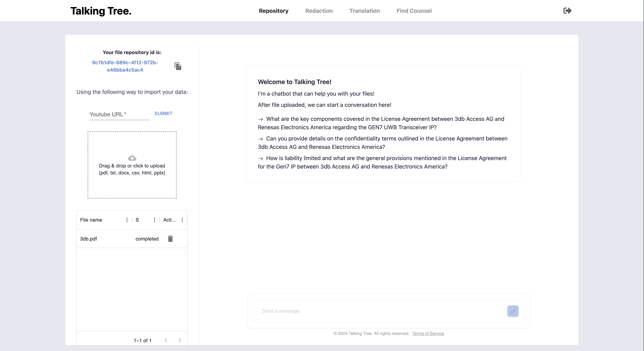Image resolution: width=644 pixels, height=351 pixels.
Task: Click the cloud upload icon
Action: [x=132, y=158]
